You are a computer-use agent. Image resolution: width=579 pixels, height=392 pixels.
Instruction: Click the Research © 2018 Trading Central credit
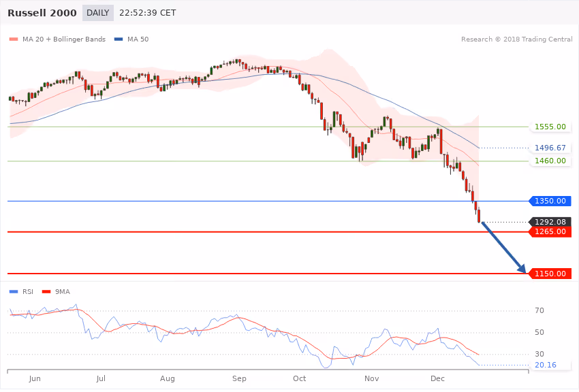tap(516, 39)
